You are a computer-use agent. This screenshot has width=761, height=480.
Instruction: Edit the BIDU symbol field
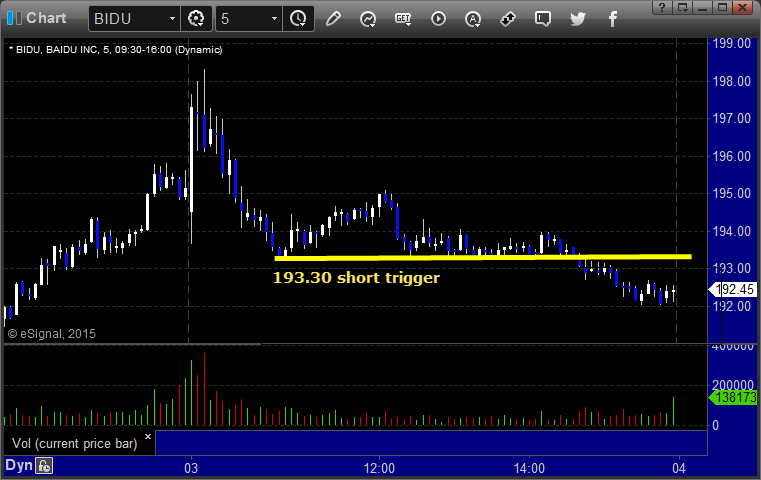point(129,19)
